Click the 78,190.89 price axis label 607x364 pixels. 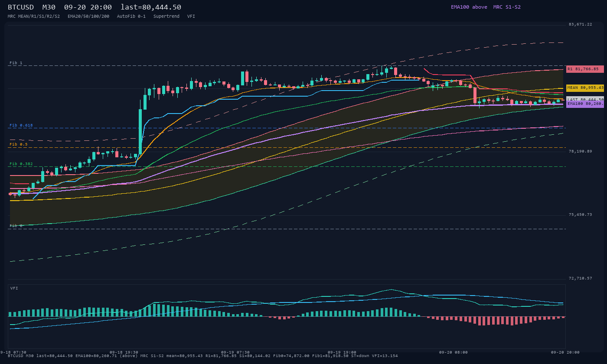pos(581,151)
